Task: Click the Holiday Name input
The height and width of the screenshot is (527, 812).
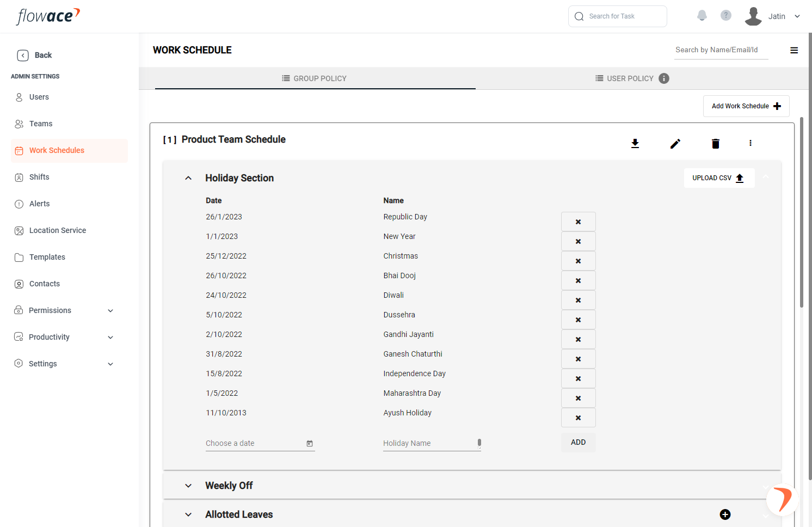Action: point(432,443)
